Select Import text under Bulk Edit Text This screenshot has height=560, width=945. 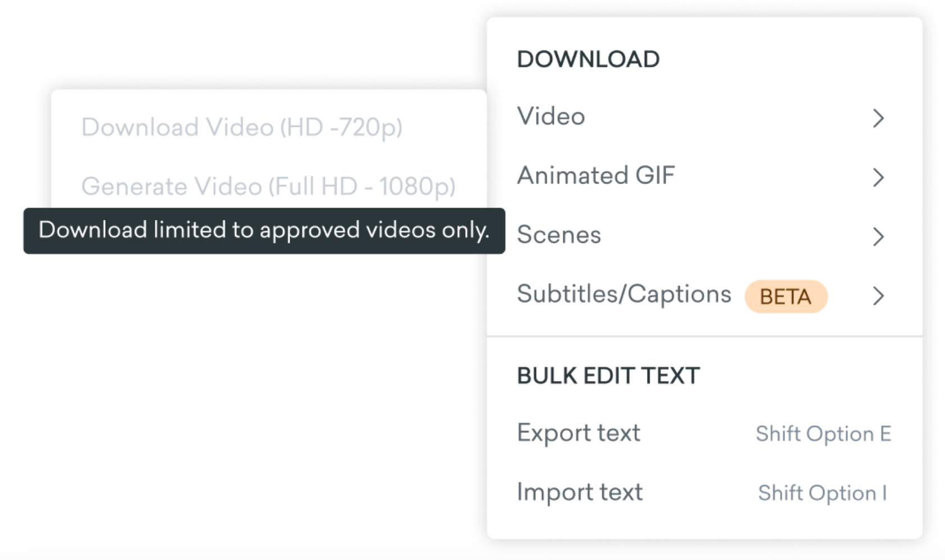580,492
